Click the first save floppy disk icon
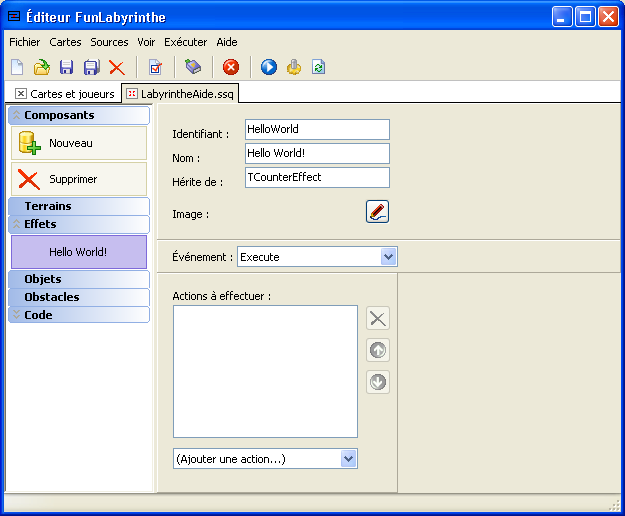Image resolution: width=625 pixels, height=516 pixels. click(x=67, y=68)
